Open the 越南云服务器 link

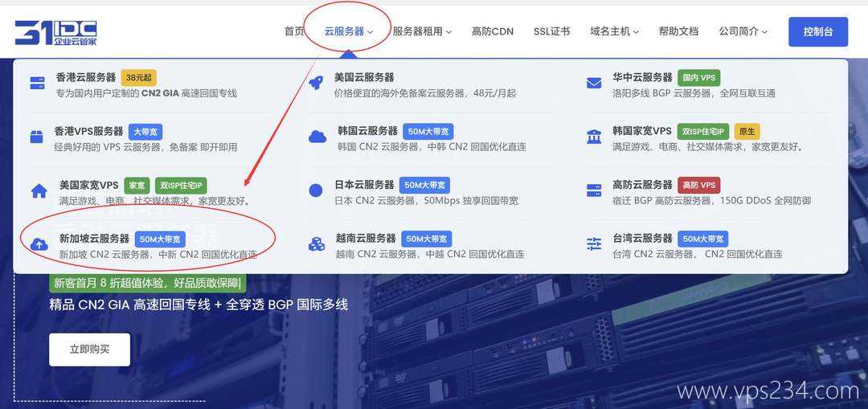pyautogui.click(x=366, y=239)
